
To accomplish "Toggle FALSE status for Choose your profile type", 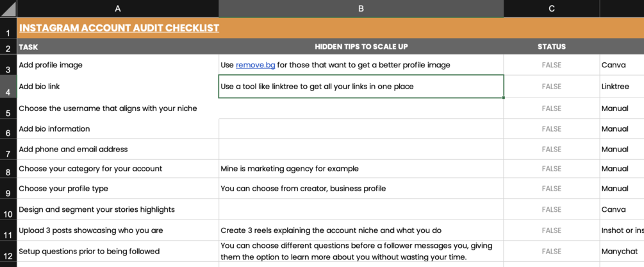I will [551, 189].
